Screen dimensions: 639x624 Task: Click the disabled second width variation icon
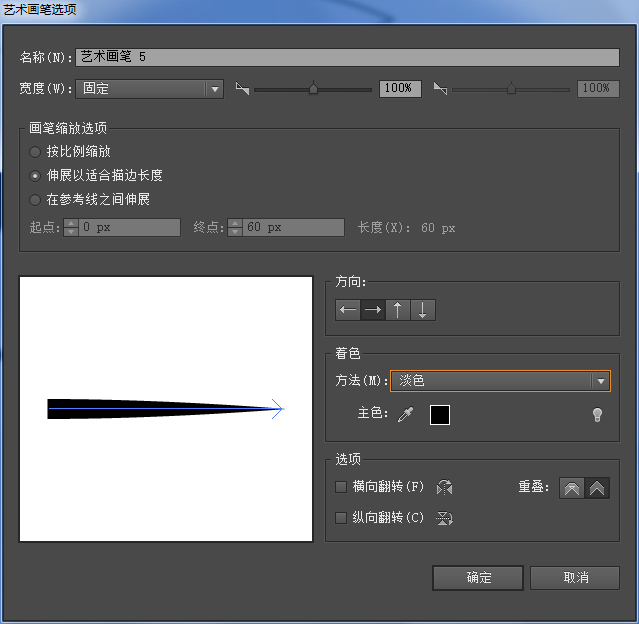[x=441, y=88]
